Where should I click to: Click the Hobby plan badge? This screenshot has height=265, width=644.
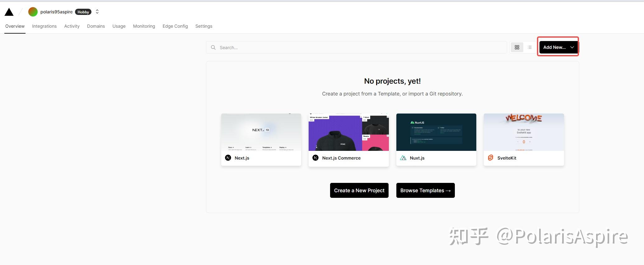(83, 12)
